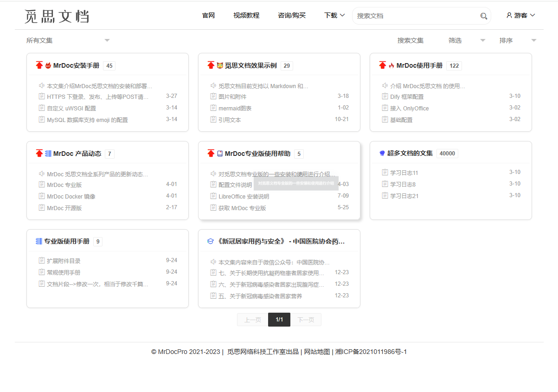
Task: Open the 专业版使用手册 collection title
Action: [x=67, y=241]
